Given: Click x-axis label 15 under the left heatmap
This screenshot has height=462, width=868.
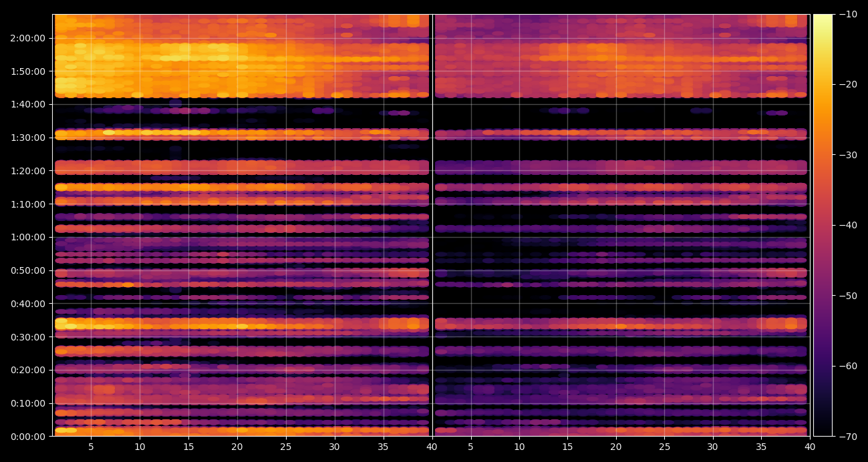Looking at the screenshot, I should [188, 447].
